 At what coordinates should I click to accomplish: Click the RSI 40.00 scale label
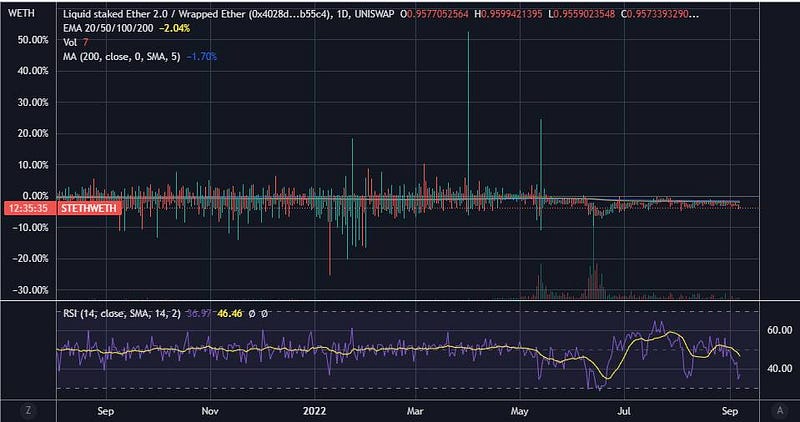(x=779, y=368)
